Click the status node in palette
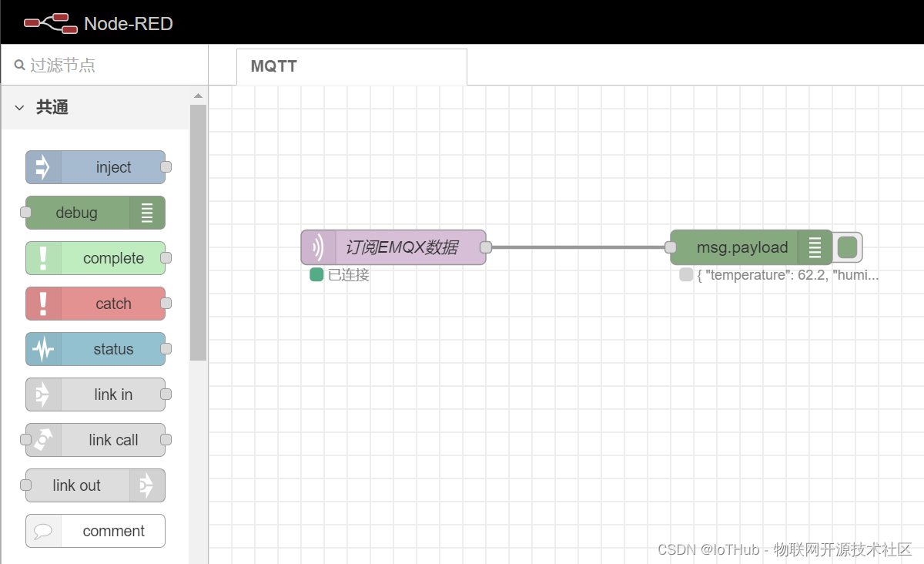 (x=95, y=349)
